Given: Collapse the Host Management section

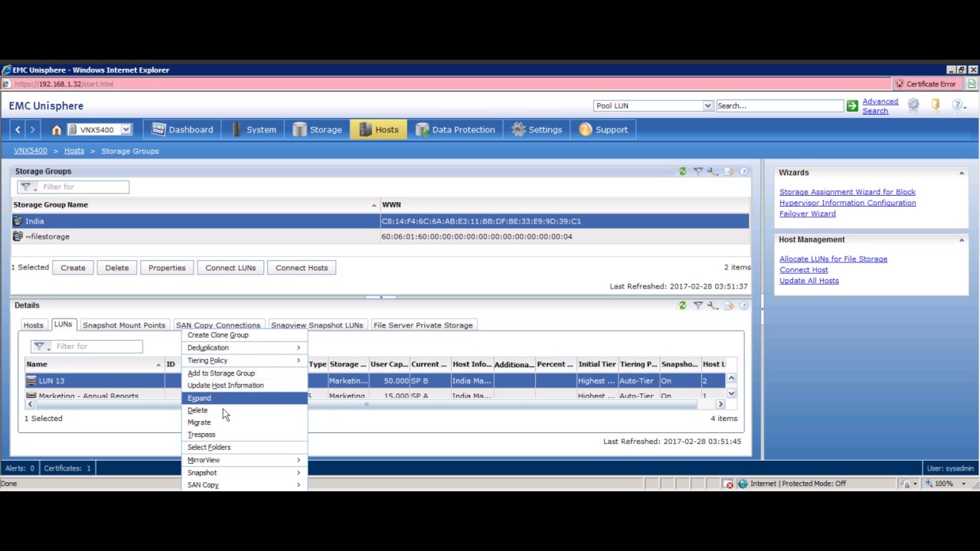Looking at the screenshot, I should coord(962,240).
